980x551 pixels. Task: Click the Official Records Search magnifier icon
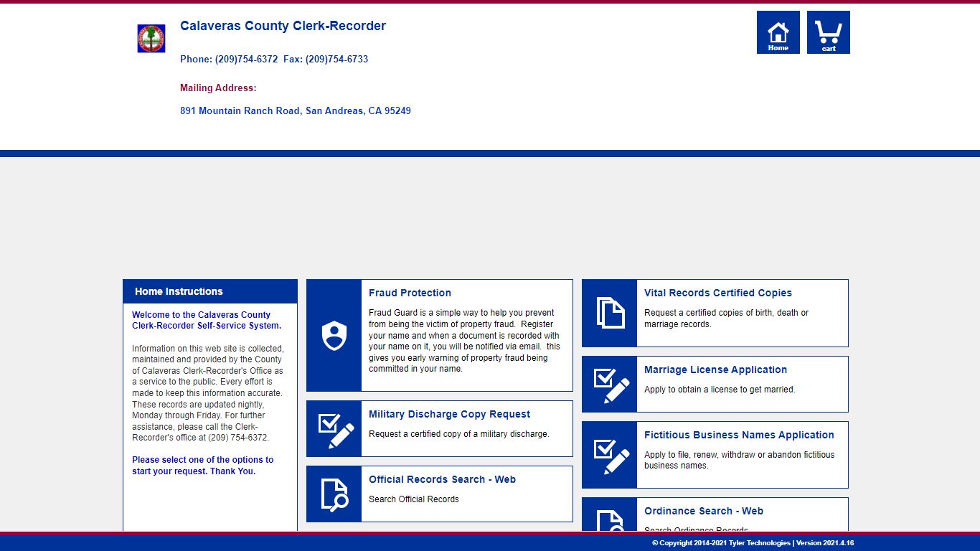click(334, 494)
